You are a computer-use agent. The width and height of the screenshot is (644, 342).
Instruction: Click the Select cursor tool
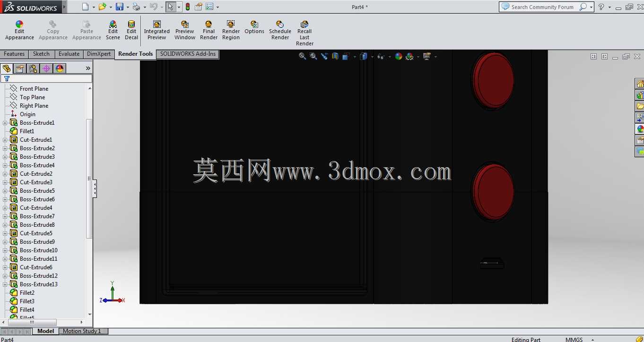coord(171,7)
